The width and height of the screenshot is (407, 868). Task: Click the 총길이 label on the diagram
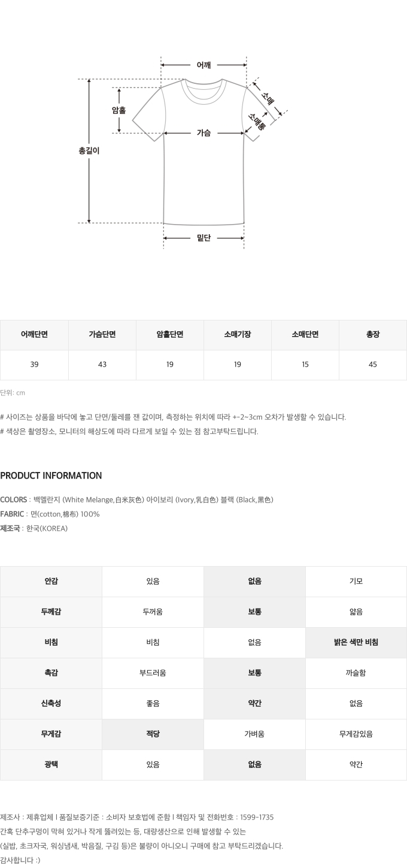click(x=89, y=151)
